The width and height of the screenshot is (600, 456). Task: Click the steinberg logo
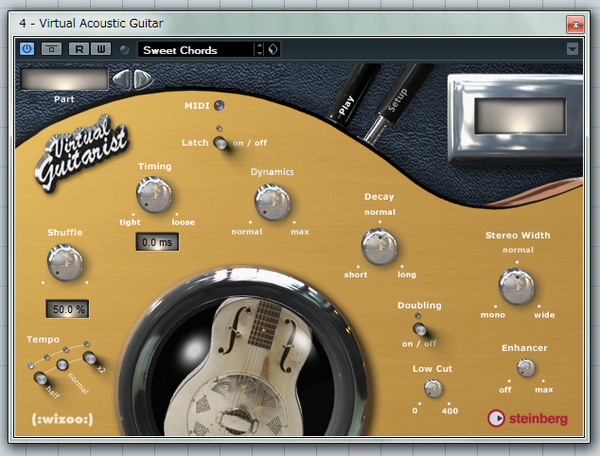coord(527,419)
